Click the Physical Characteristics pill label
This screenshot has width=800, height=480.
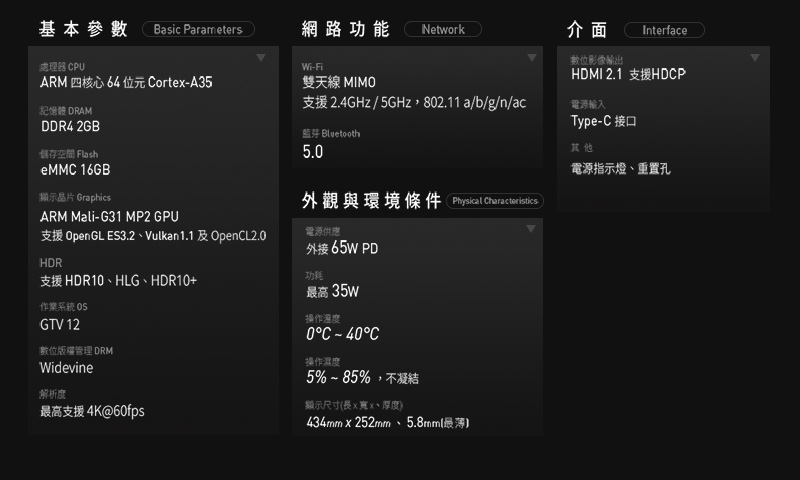496,201
